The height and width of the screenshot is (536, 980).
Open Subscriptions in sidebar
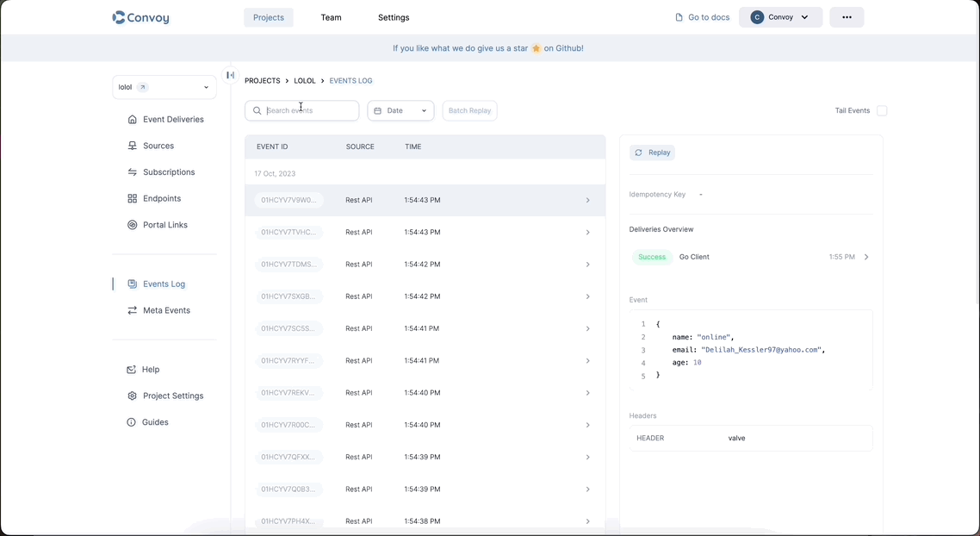click(169, 172)
